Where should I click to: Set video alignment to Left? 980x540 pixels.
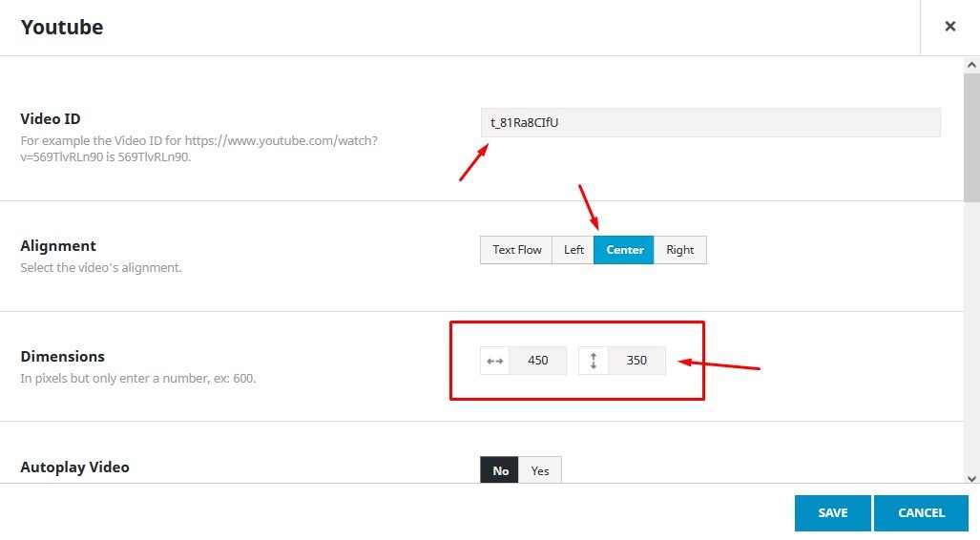573,250
